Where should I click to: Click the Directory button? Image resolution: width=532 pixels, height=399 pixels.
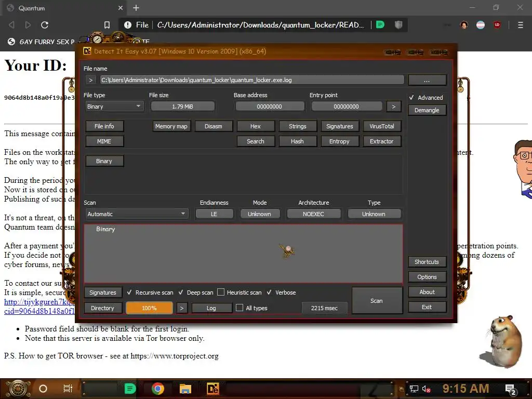point(103,308)
